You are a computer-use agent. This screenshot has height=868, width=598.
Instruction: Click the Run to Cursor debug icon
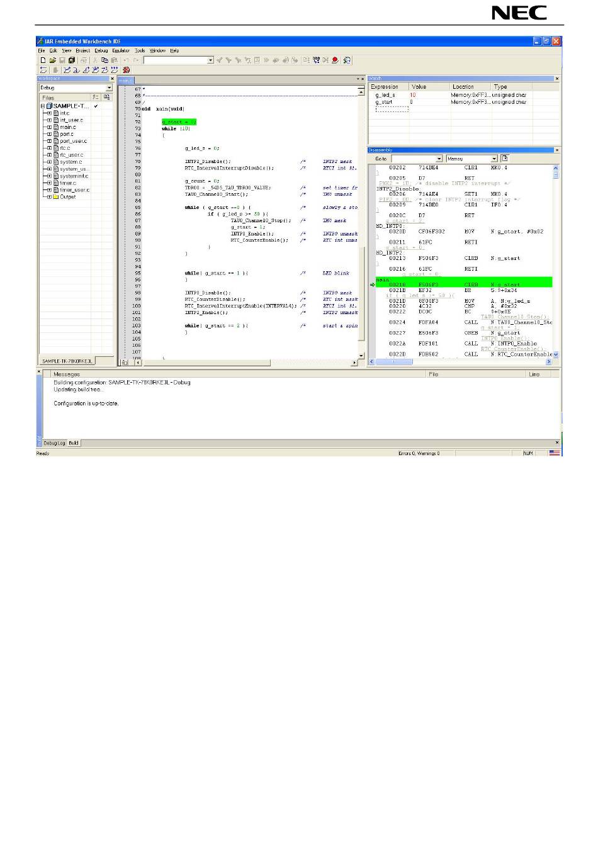click(105, 70)
